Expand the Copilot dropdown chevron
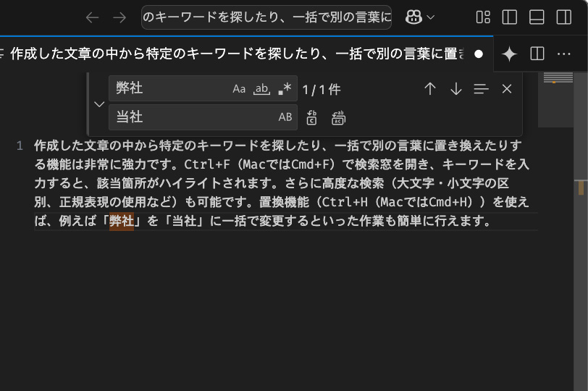The height and width of the screenshot is (391, 588). click(431, 17)
